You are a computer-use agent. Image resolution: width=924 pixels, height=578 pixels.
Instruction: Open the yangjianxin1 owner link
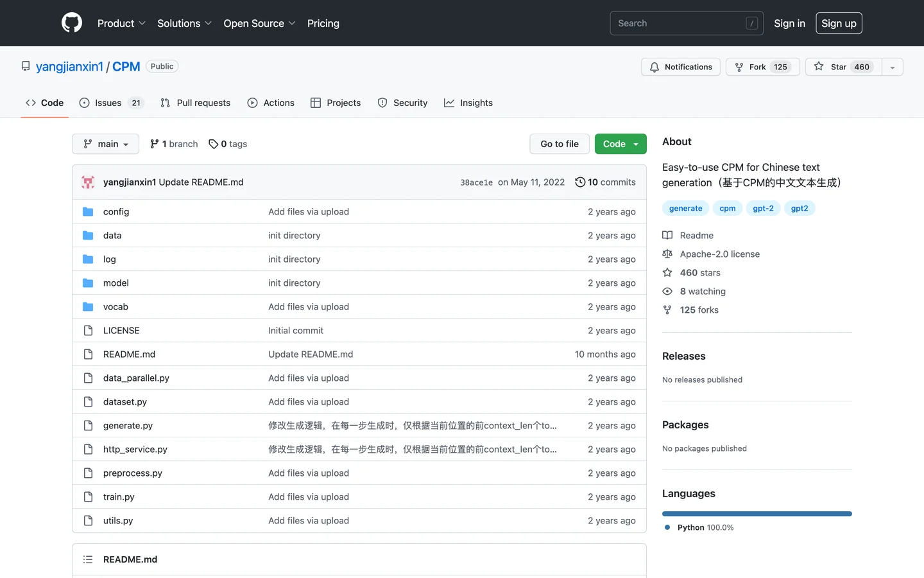pyautogui.click(x=69, y=67)
